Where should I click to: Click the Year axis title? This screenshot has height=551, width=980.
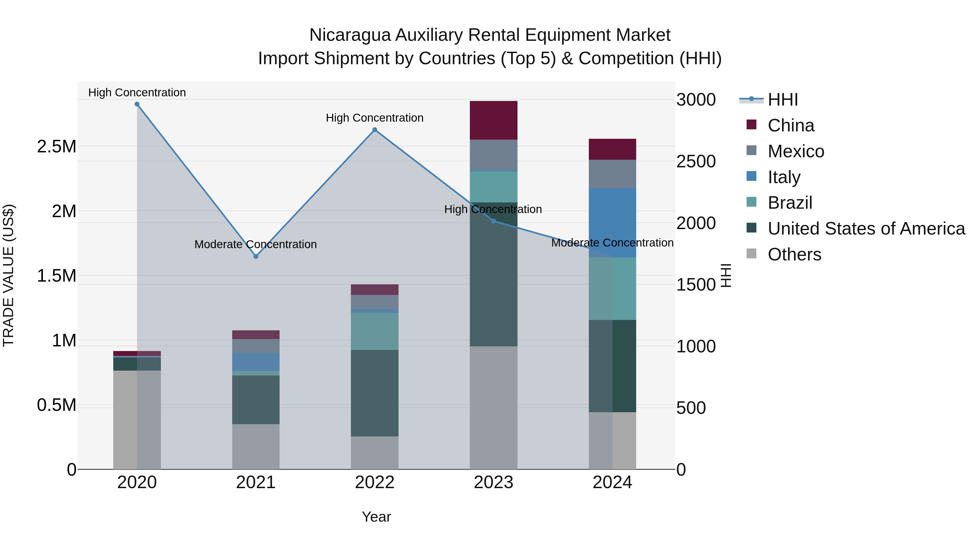point(376,517)
